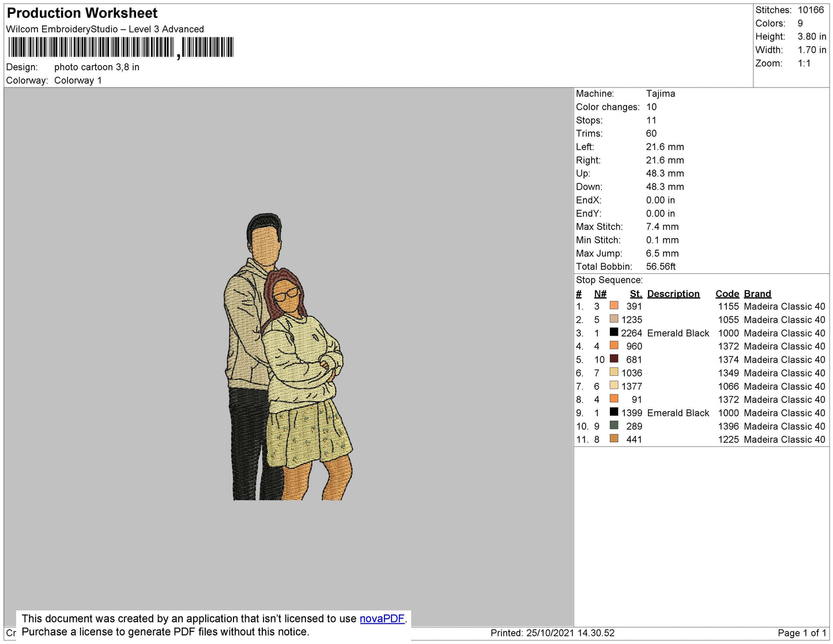The width and height of the screenshot is (833, 644).
Task: Click the cream swatch in stop row 6
Action: pyautogui.click(x=614, y=372)
